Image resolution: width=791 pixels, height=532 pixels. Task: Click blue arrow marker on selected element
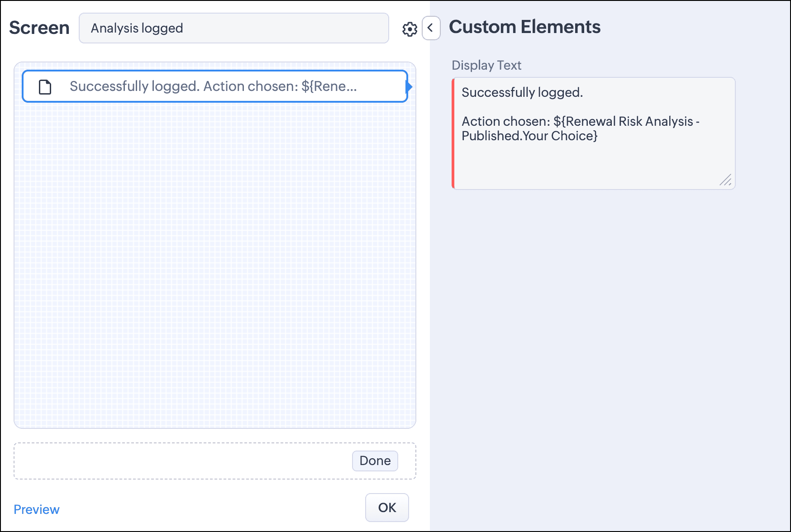tap(410, 86)
